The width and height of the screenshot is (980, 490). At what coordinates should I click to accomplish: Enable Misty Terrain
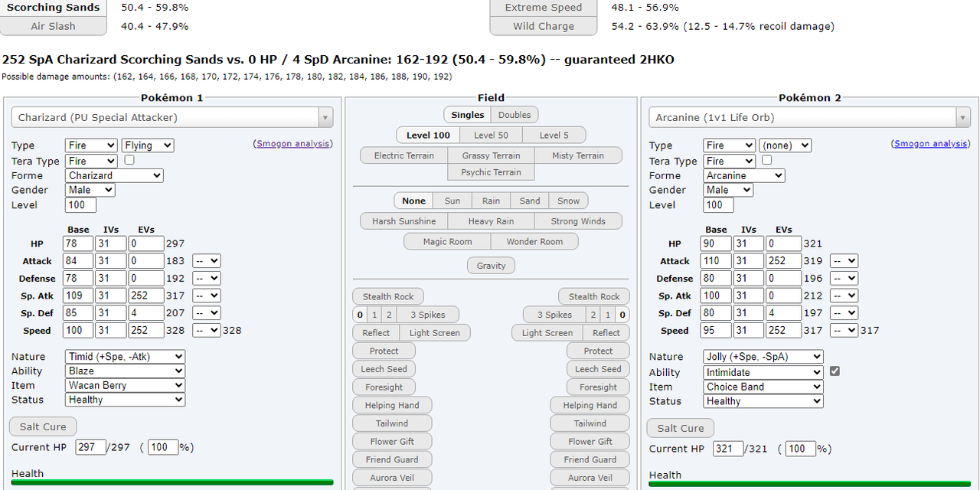(578, 155)
